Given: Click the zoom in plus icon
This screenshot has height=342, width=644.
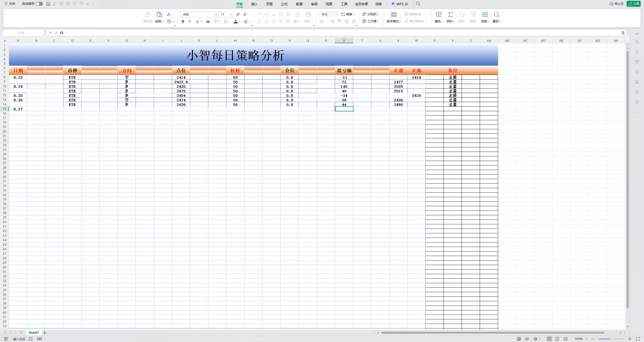Looking at the screenshot, I should coord(630,339).
